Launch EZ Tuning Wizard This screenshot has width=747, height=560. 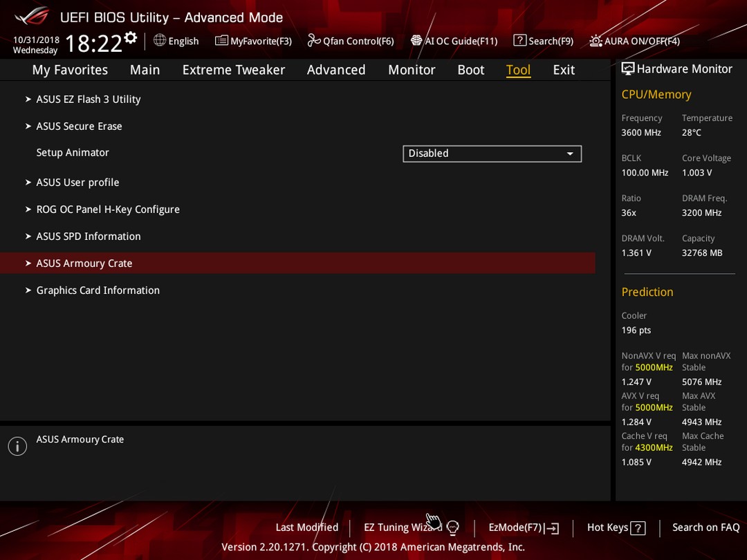tap(411, 527)
